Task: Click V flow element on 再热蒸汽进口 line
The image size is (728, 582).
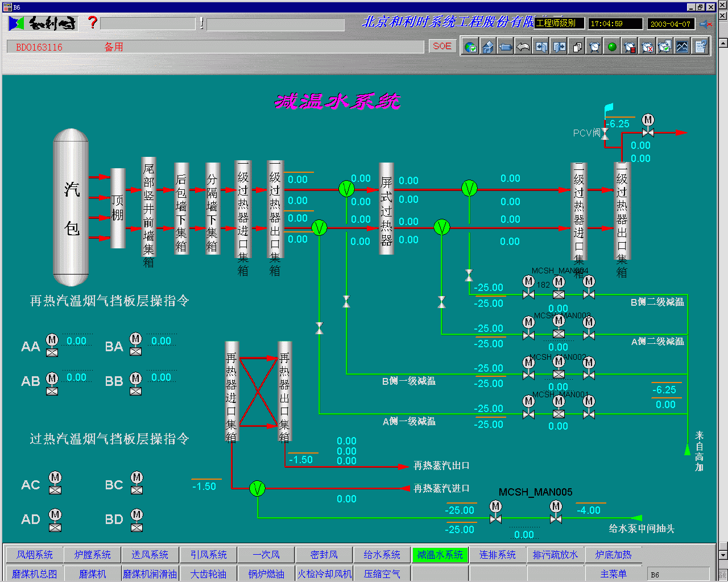Action: (257, 488)
